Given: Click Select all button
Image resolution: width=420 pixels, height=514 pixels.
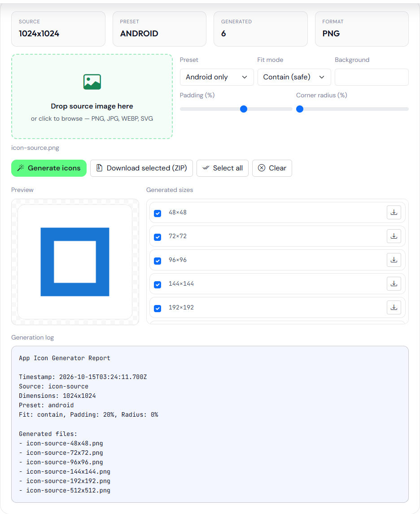Looking at the screenshot, I should [222, 168].
